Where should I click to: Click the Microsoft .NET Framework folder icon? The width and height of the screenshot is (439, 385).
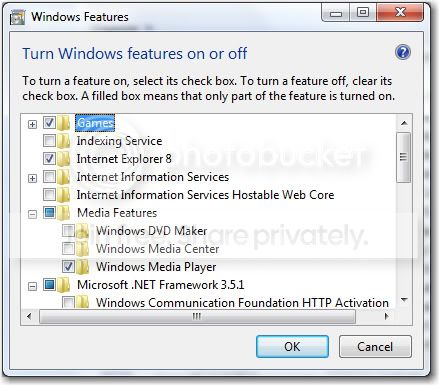click(63, 285)
